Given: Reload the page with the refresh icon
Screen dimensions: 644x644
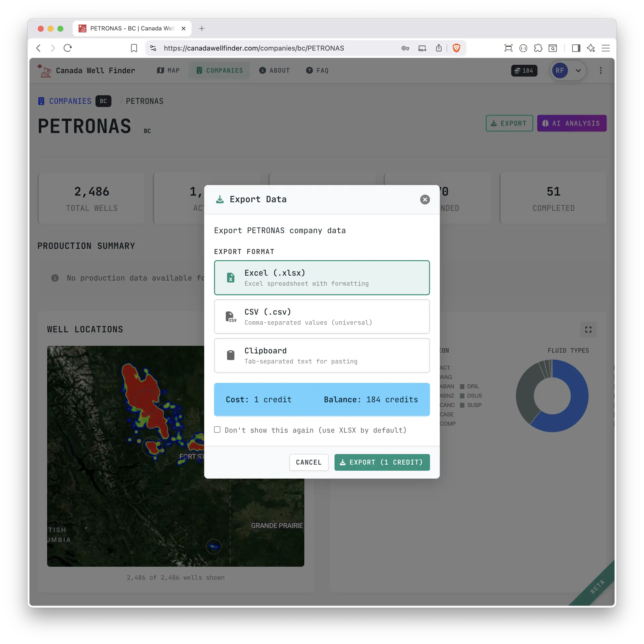Looking at the screenshot, I should tap(68, 48).
